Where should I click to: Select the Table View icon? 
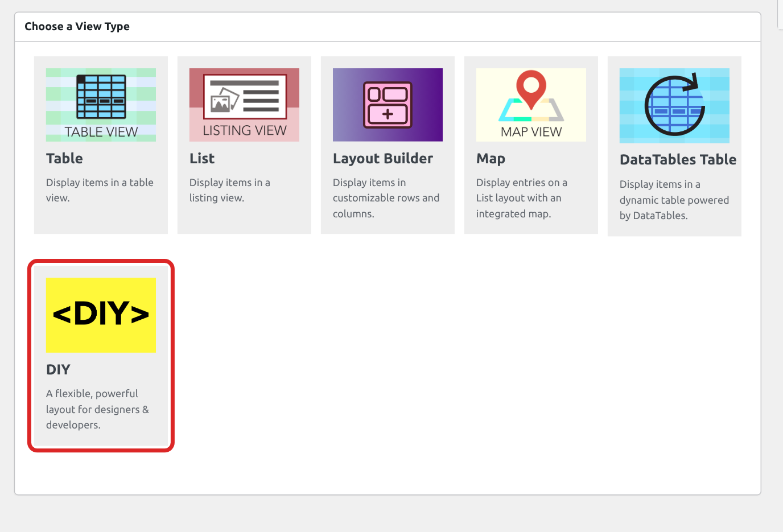click(x=101, y=105)
